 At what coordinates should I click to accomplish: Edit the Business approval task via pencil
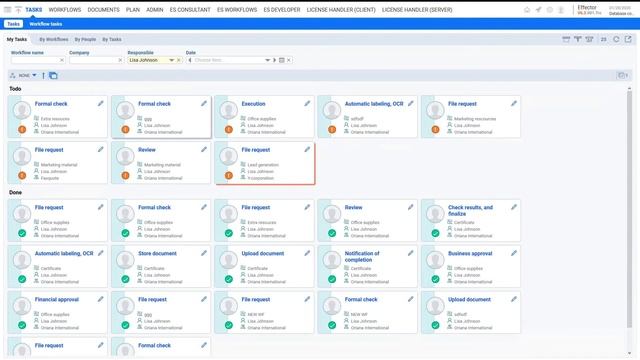[x=513, y=253]
